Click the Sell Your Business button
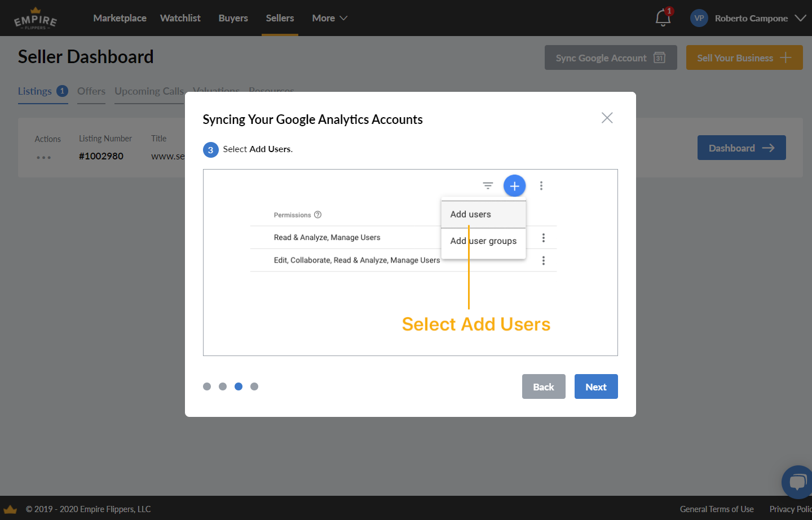Viewport: 812px width, 520px height. (744, 57)
